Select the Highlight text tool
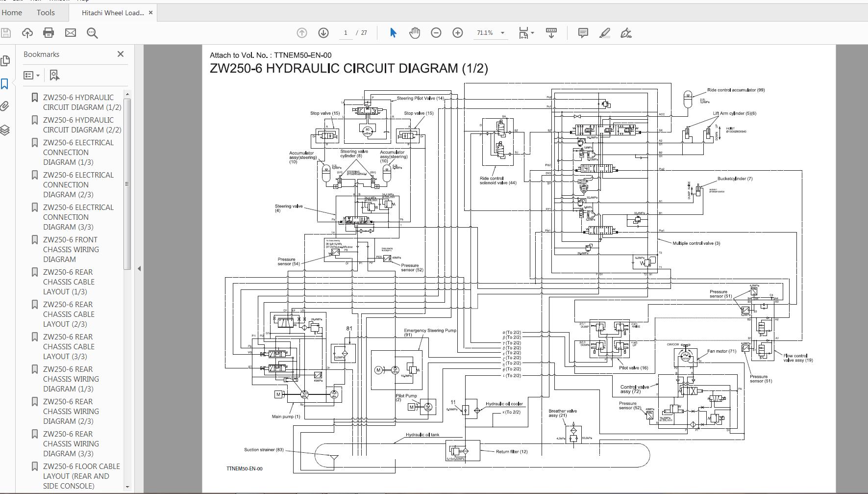This screenshot has height=494, width=868. [605, 32]
